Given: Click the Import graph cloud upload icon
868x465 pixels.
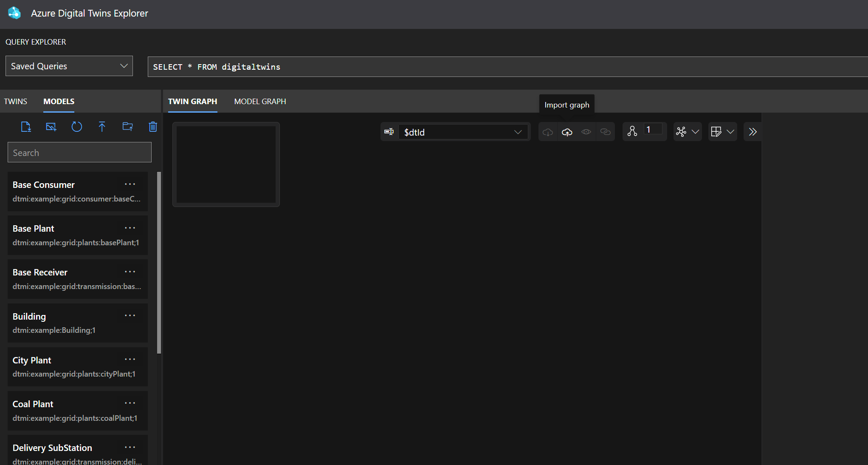Looking at the screenshot, I should click(567, 132).
